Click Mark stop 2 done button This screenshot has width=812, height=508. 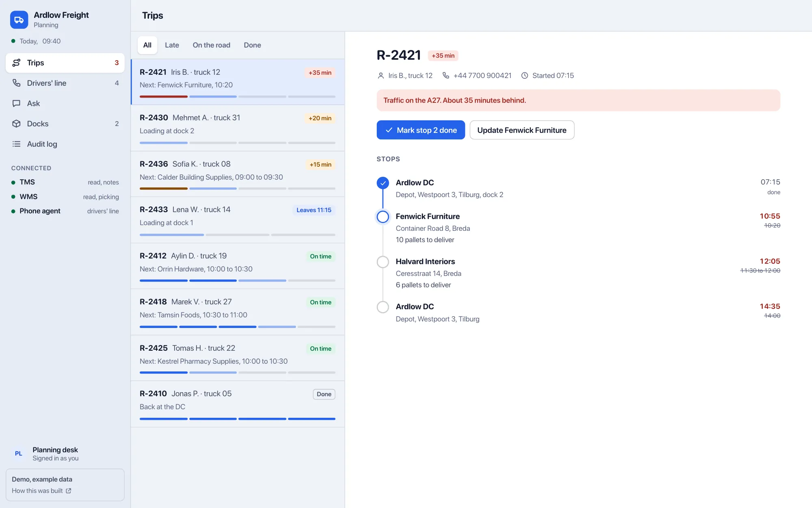421,130
